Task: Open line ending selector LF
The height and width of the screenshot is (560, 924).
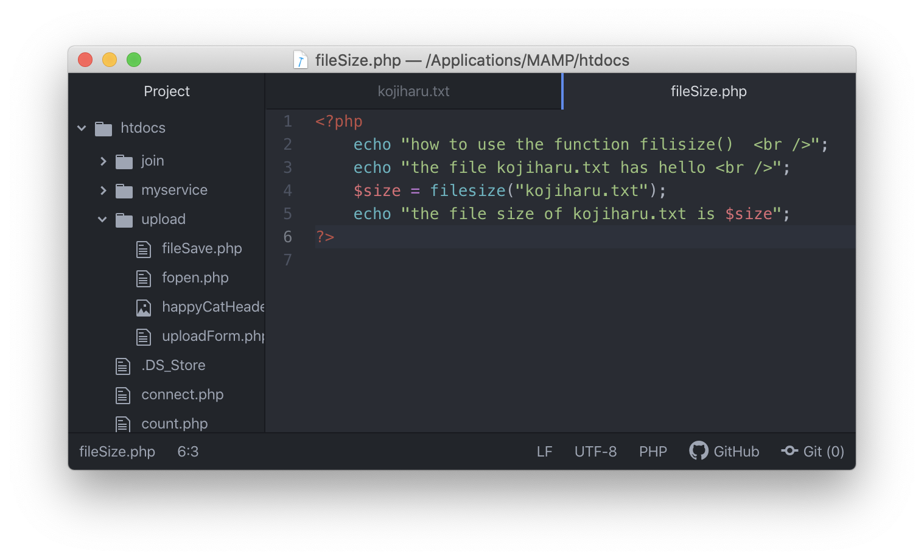Action: click(545, 452)
